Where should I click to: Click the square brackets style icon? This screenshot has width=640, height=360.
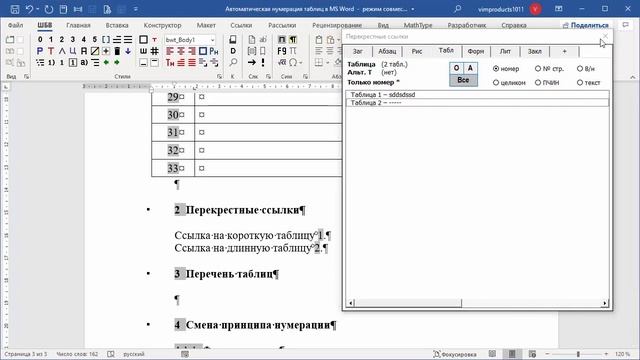(x=106, y=40)
